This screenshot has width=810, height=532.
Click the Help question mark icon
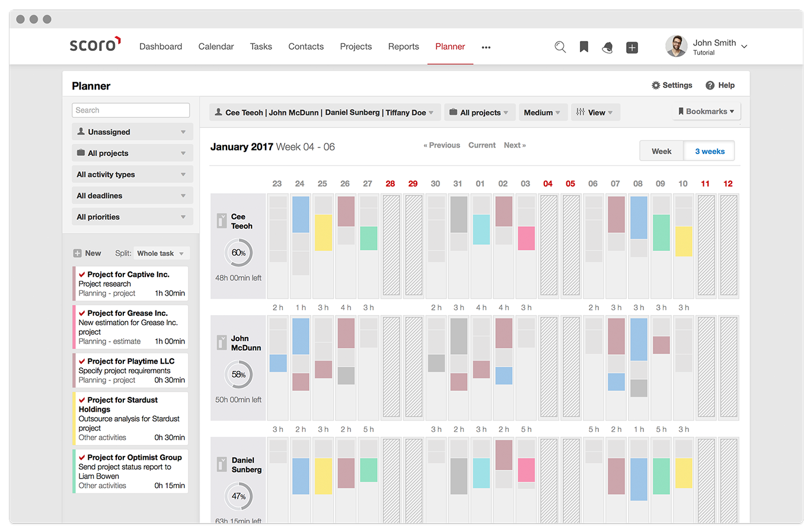[710, 85]
